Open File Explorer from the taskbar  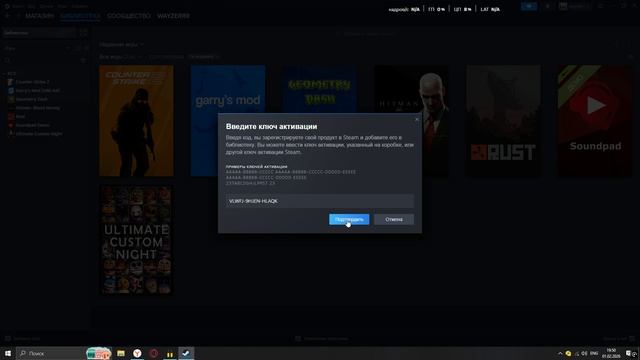click(121, 353)
